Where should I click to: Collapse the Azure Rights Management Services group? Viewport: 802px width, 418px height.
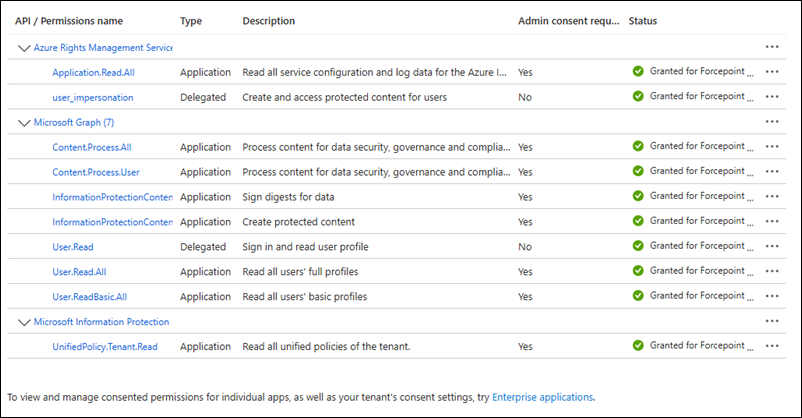pos(24,47)
